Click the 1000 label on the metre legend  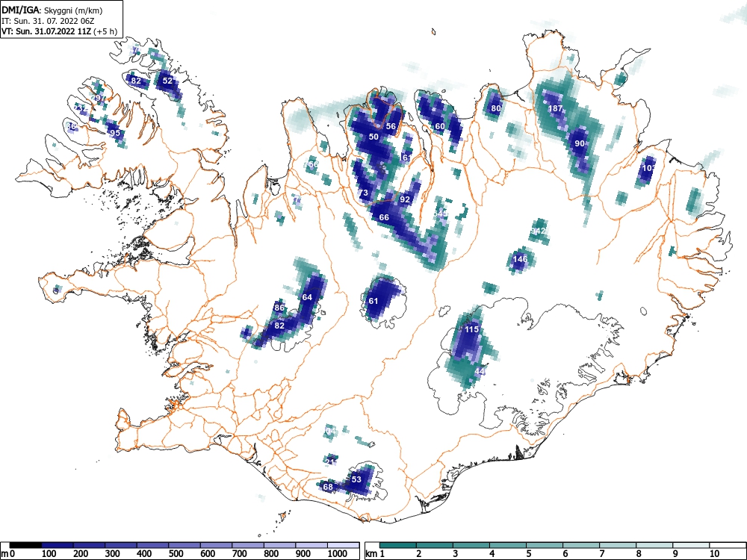tap(338, 554)
